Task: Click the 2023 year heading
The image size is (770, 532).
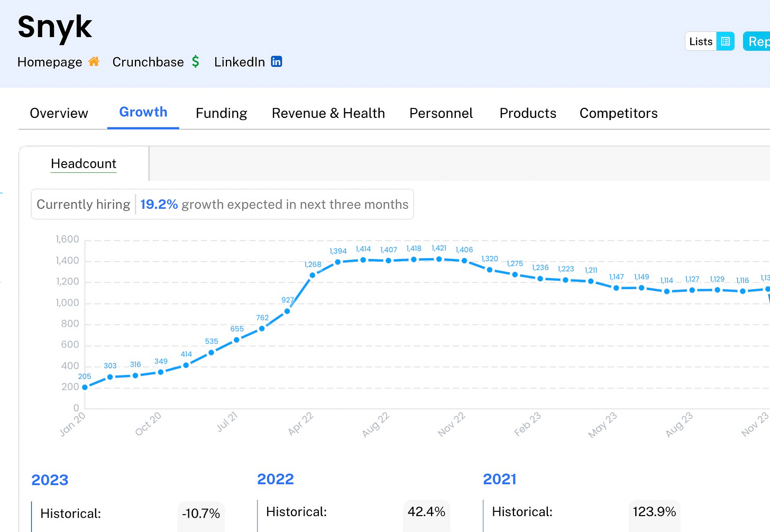Action: point(50,480)
